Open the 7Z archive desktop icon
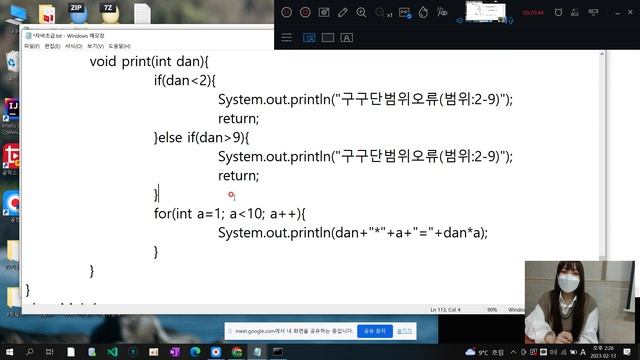640x360 pixels. [109, 13]
